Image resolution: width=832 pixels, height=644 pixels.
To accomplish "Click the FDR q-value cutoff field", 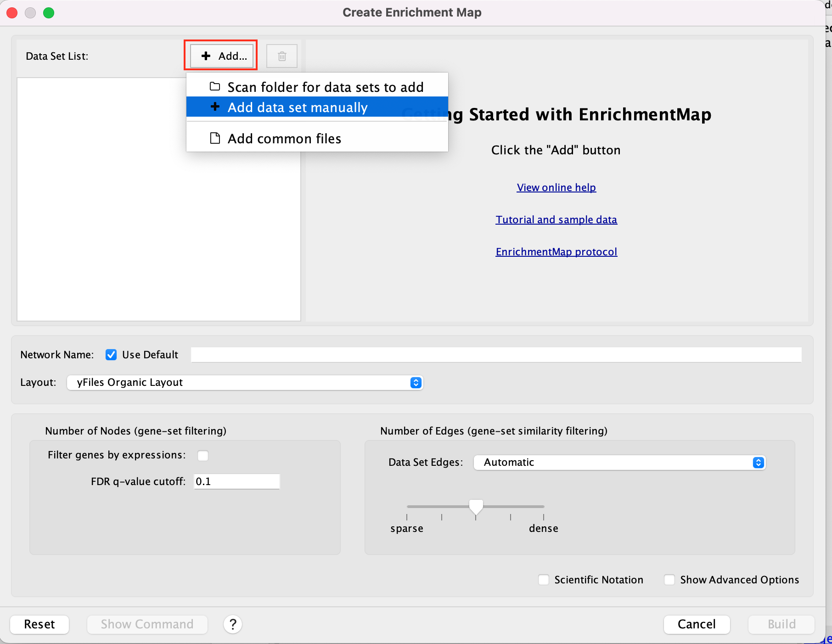I will pos(236,481).
